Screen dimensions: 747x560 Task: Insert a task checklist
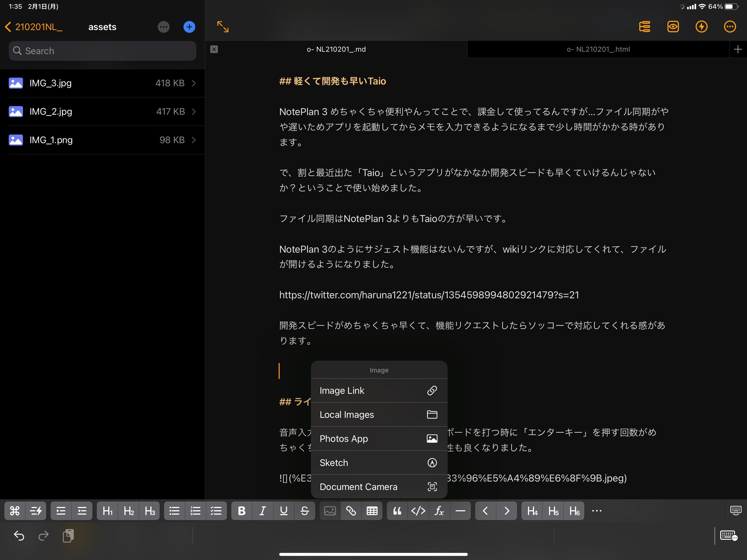216,511
